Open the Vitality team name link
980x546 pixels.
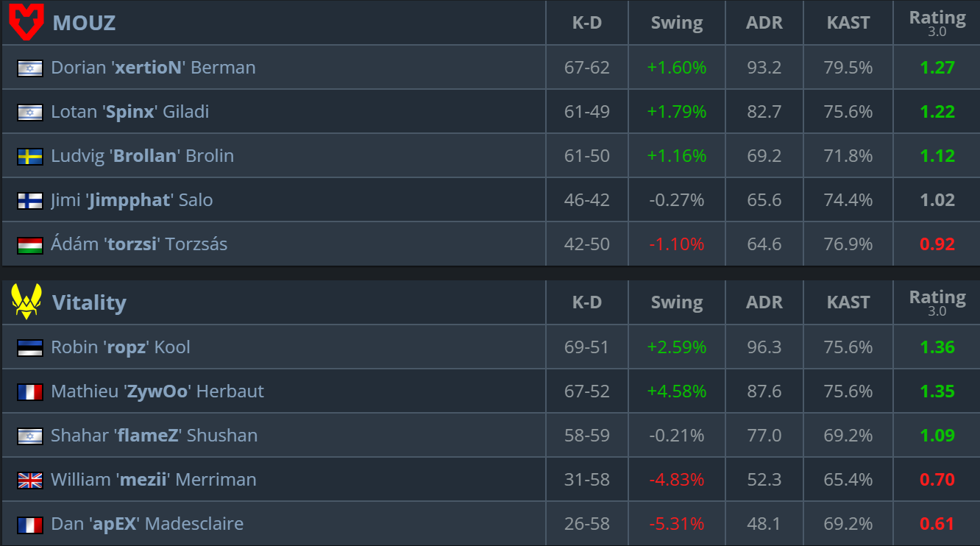[89, 302]
